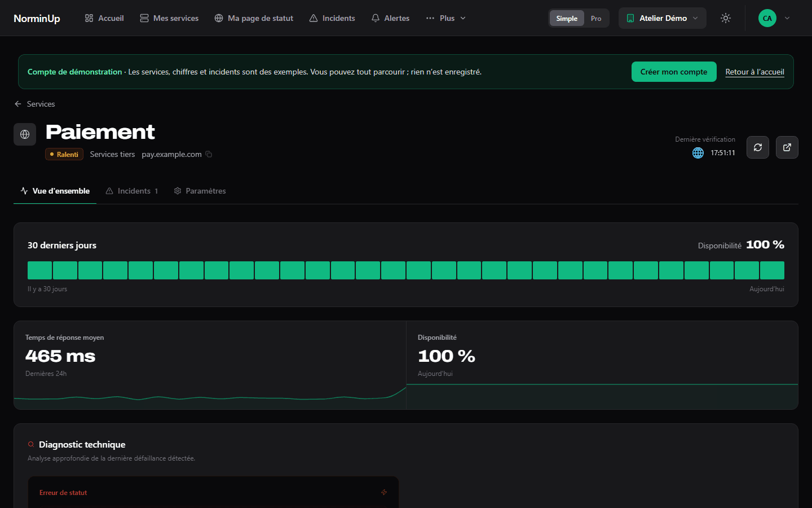Expand the account menu chevron
The image size is (812, 508).
(x=787, y=18)
